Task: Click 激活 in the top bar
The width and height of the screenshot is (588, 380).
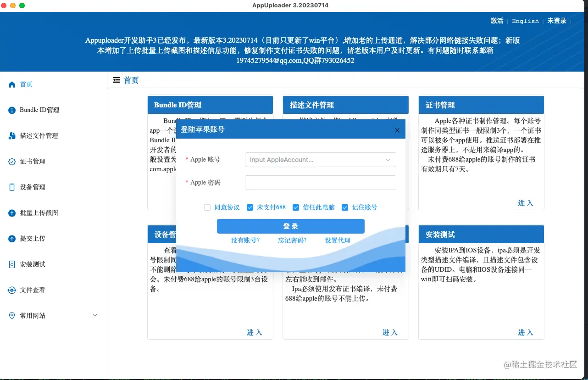Action: coord(497,21)
